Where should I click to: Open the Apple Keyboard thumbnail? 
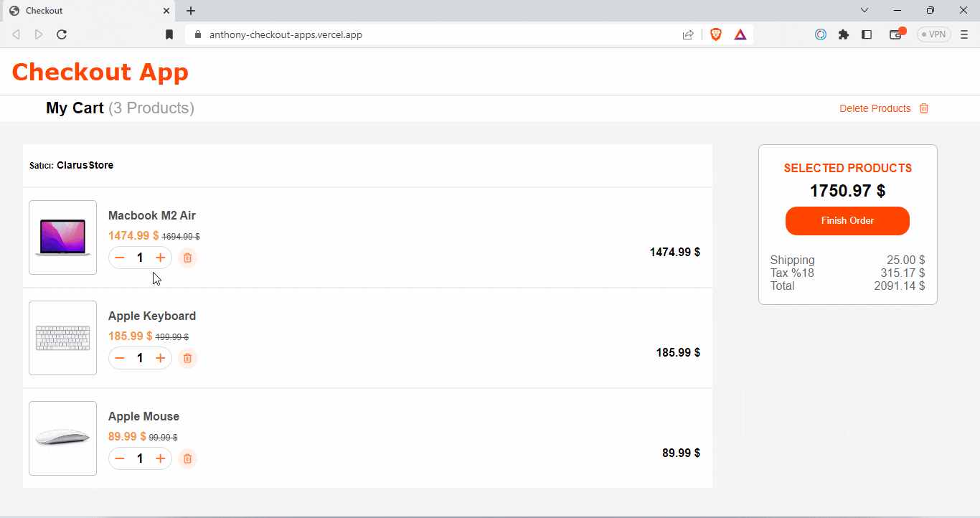point(62,338)
